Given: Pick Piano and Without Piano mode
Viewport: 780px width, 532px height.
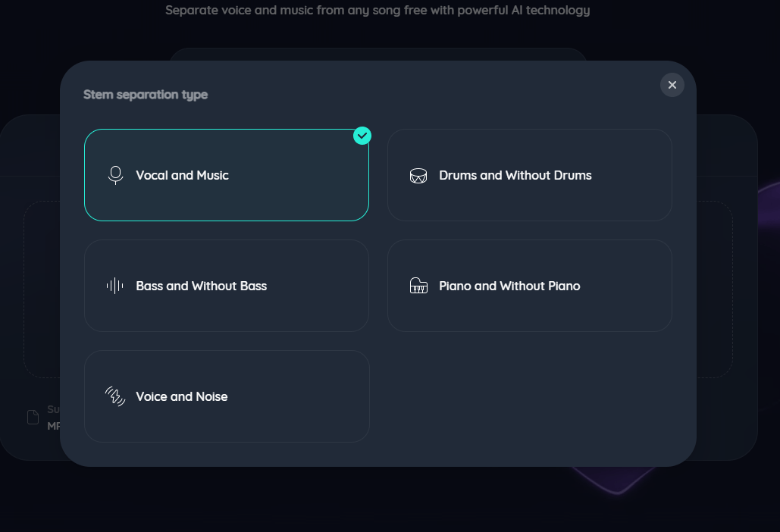Looking at the screenshot, I should (529, 286).
